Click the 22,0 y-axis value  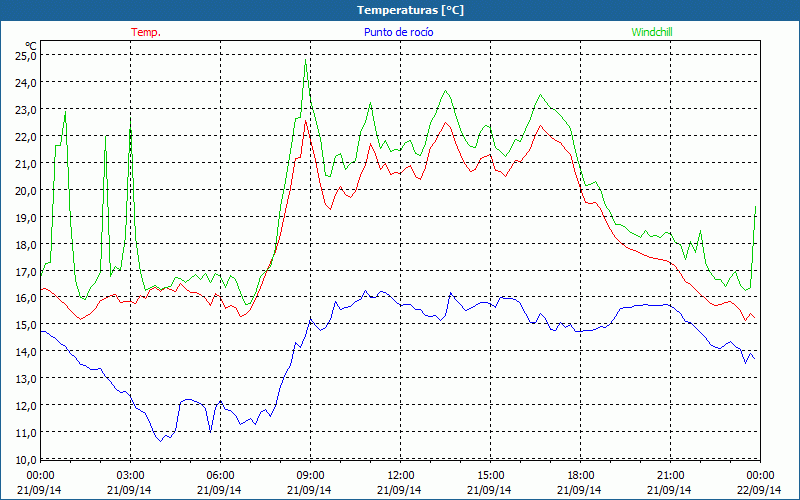coord(27,137)
